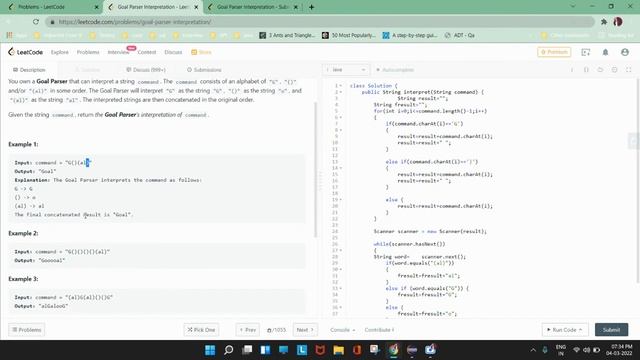640x360 pixels.
Task: Open the 50 Most Popularly bookmark
Action: point(349,36)
